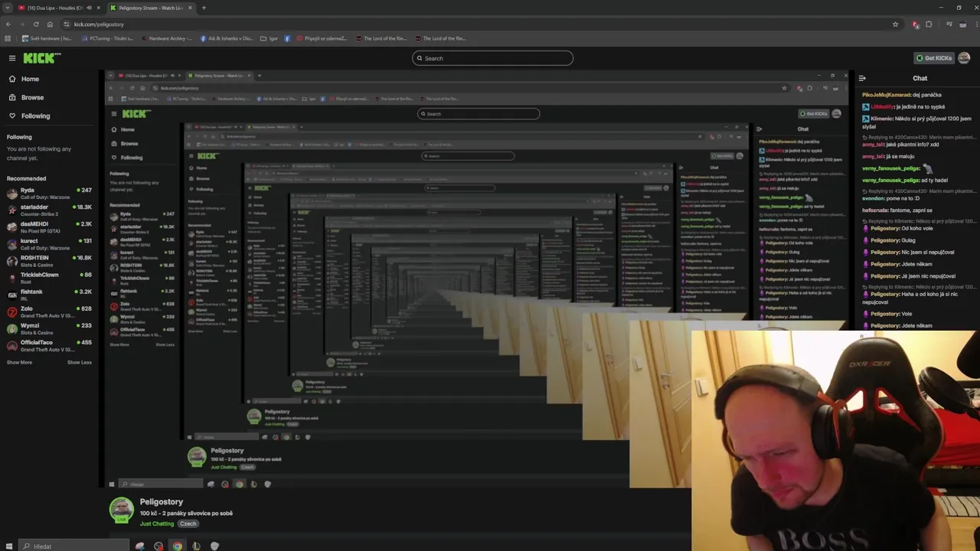
Task: Open the ad-blocker extension icon
Action: pyautogui.click(x=915, y=24)
